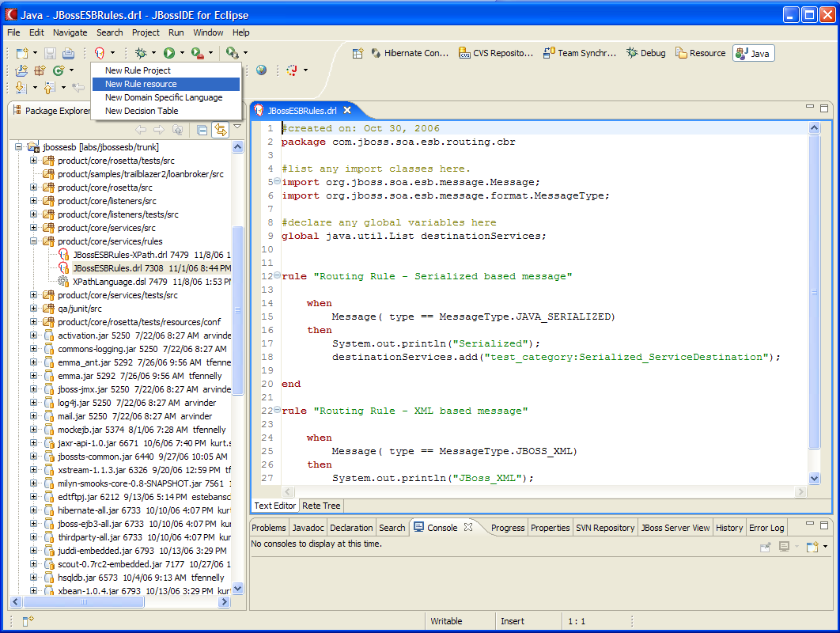Minimize the Console panel

pos(810,524)
